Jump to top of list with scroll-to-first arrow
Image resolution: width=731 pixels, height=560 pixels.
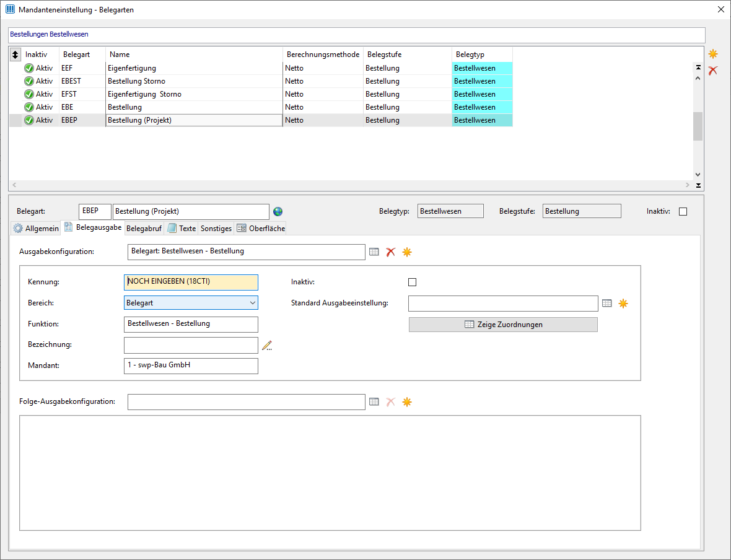(x=698, y=68)
